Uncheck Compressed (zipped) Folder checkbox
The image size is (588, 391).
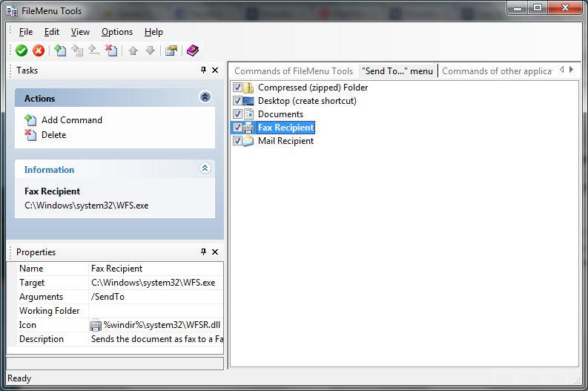pyautogui.click(x=237, y=88)
